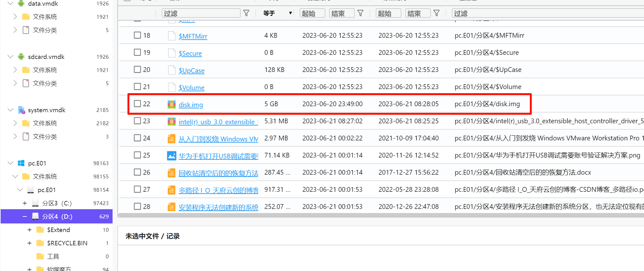Click the second 结束 date field
Image resolution: width=644 pixels, height=271 pixels.
coord(418,13)
